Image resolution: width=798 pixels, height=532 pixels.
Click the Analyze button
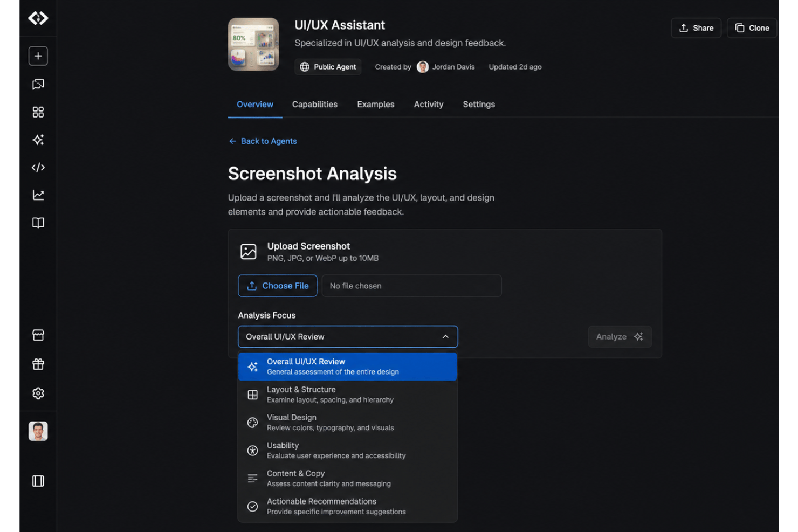[620, 336]
